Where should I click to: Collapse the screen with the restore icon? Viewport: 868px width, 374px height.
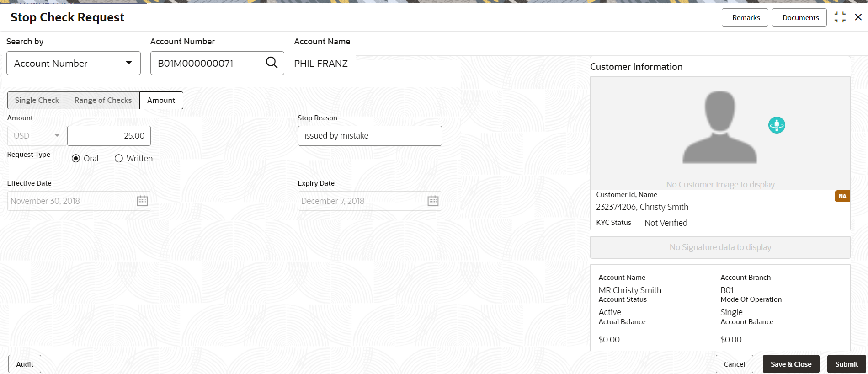pos(840,17)
